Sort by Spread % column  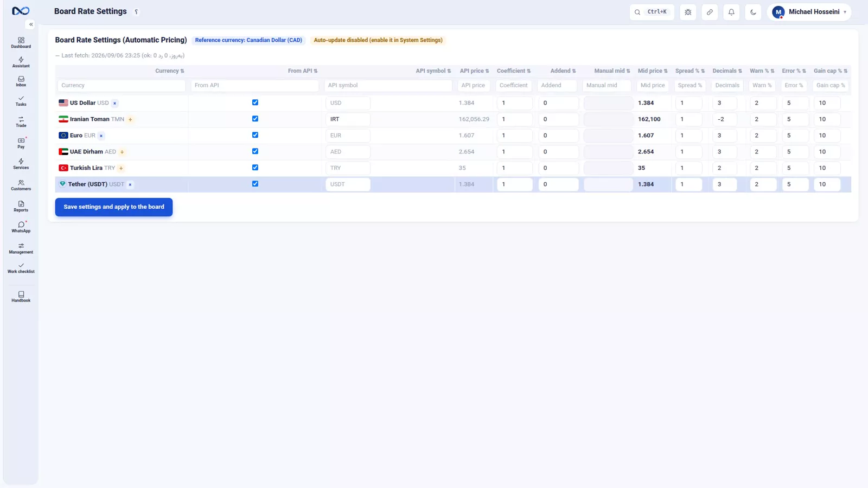tap(690, 71)
